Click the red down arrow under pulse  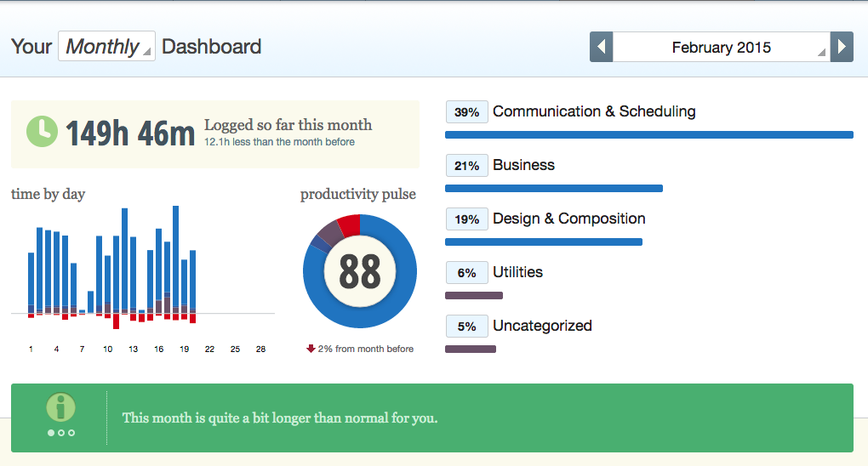[311, 349]
